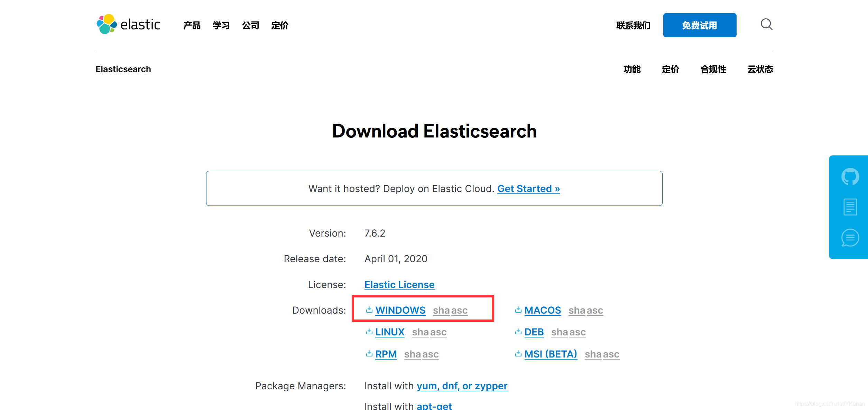Download the MSI (BETA) package
Screen dimensions: 868x410
pos(551,354)
